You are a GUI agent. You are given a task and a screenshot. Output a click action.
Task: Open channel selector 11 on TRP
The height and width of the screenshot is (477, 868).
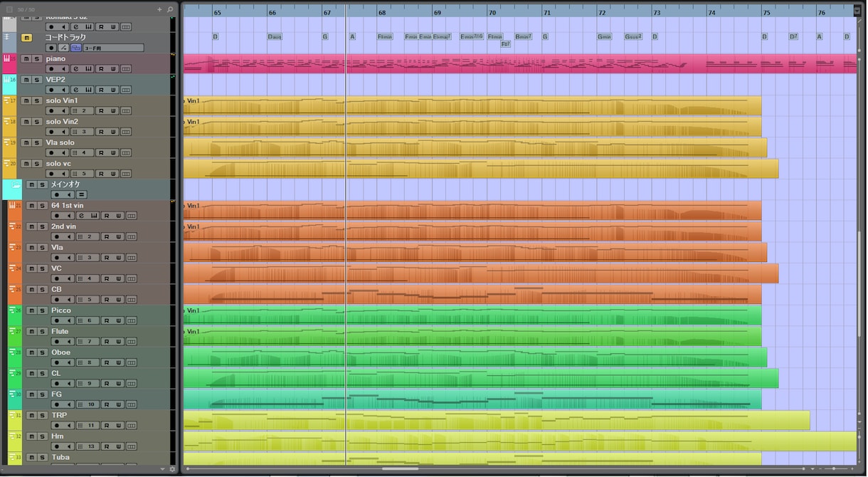coord(88,425)
